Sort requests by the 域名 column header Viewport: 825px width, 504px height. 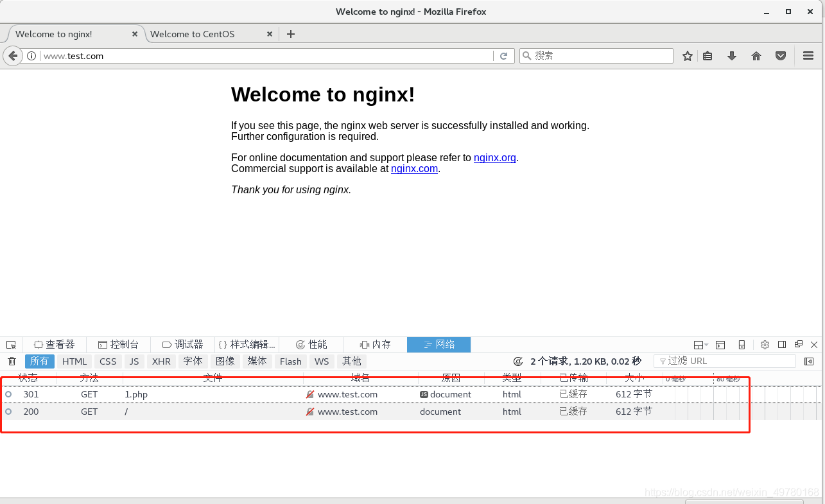(360, 378)
